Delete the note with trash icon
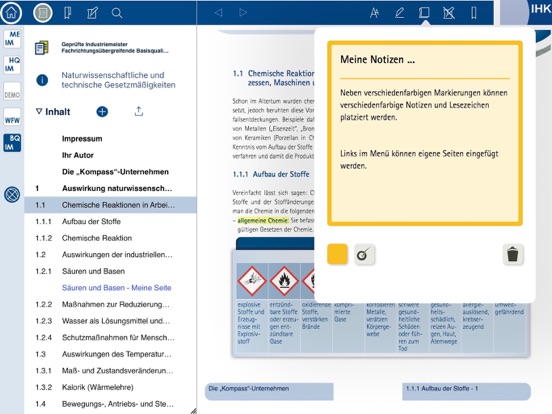Screen dimensions: 552x414 coord(513,254)
